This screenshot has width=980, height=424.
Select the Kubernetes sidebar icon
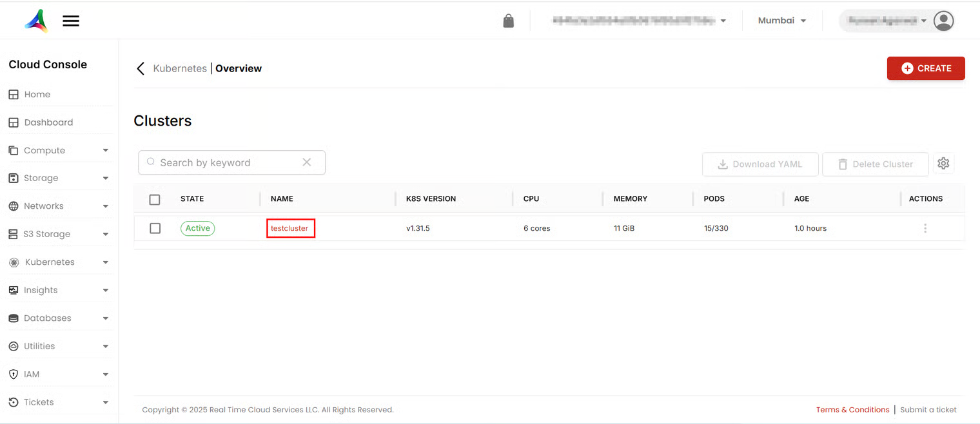[14, 262]
